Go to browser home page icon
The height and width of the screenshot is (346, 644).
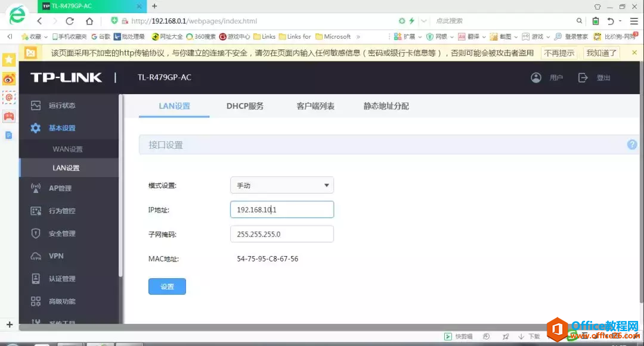point(89,21)
